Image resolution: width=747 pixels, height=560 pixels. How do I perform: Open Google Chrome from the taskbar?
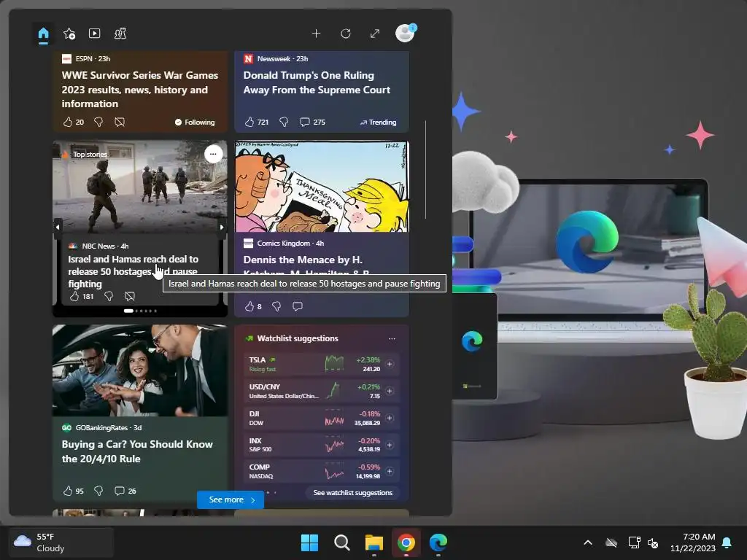406,542
